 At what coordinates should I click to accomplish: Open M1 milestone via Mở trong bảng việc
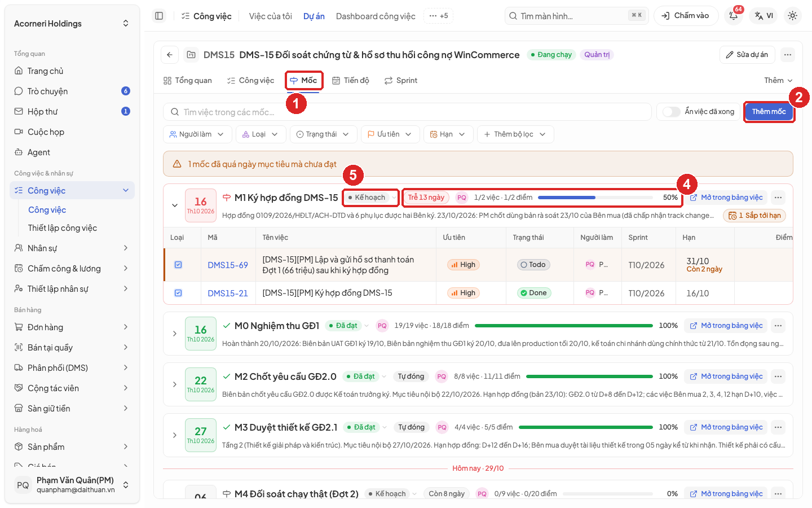pyautogui.click(x=726, y=198)
